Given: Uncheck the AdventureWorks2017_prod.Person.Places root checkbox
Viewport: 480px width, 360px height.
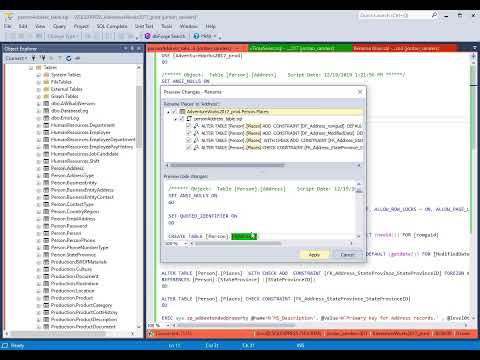Looking at the screenshot, I should [174, 112].
